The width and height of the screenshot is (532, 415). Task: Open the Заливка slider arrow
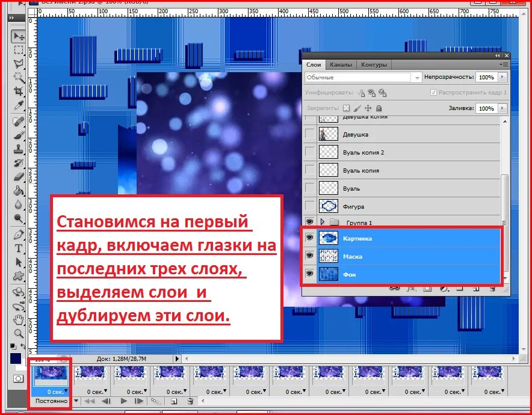point(502,108)
